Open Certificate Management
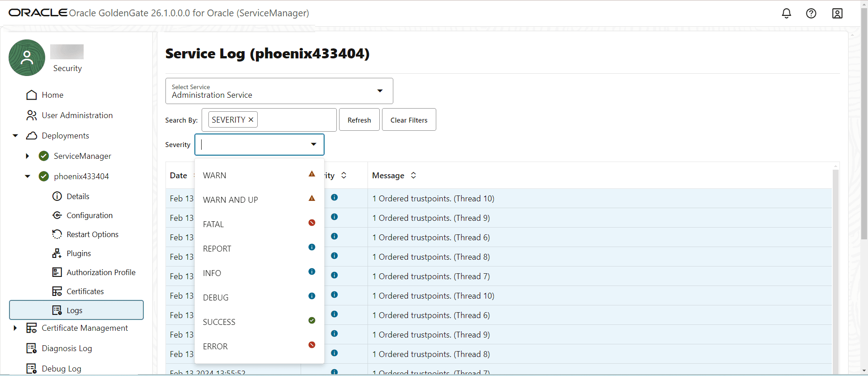 (x=85, y=328)
